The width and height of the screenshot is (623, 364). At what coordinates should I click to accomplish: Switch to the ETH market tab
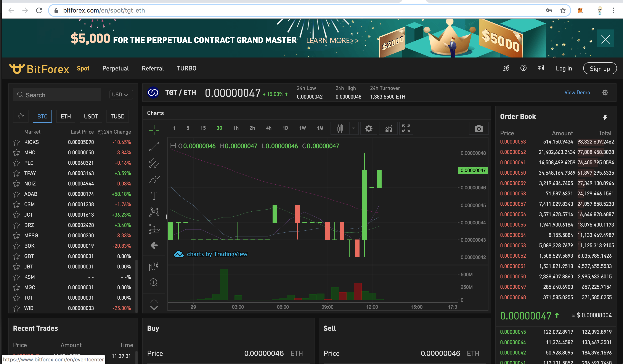click(x=66, y=116)
